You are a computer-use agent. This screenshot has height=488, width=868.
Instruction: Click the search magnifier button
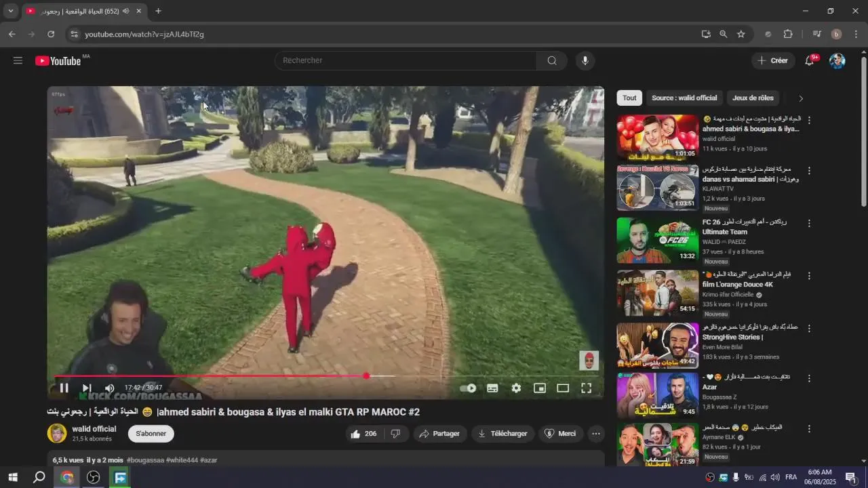pos(552,60)
